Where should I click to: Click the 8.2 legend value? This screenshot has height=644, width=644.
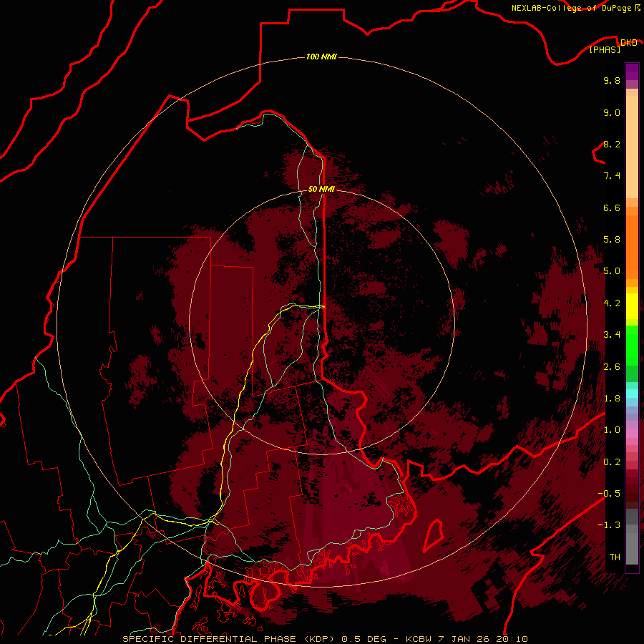pos(612,145)
